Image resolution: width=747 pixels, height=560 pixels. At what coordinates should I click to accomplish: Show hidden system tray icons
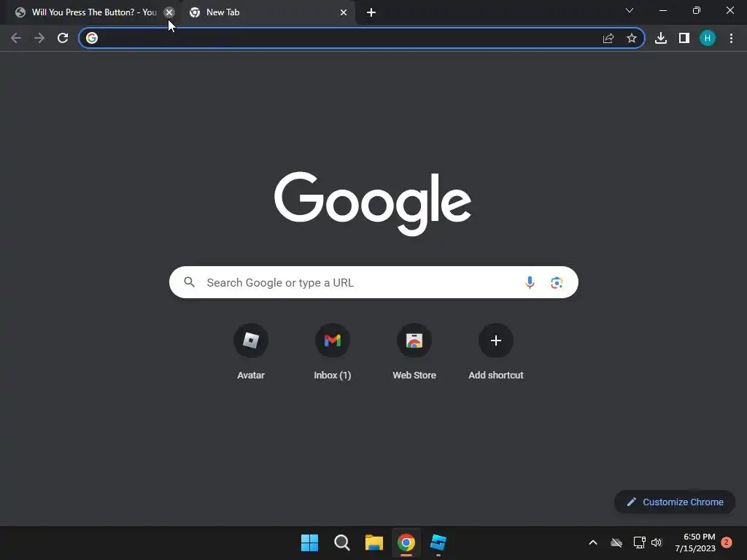[x=593, y=542]
